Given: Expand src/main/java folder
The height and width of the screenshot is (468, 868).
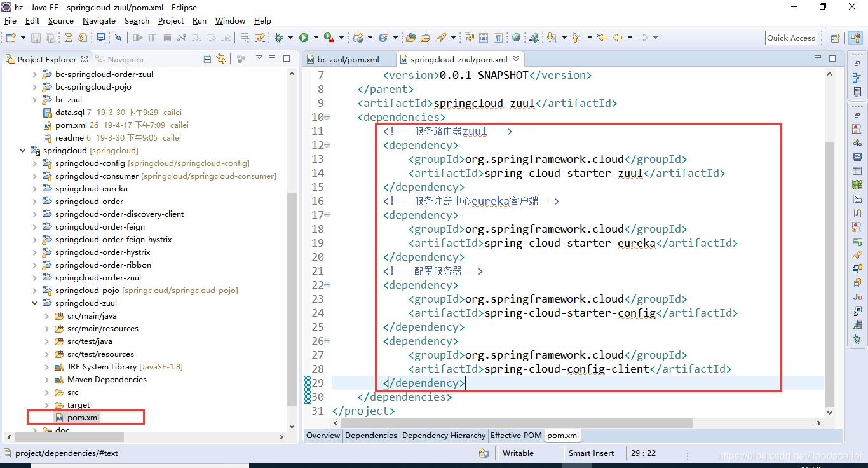Looking at the screenshot, I should (x=46, y=316).
